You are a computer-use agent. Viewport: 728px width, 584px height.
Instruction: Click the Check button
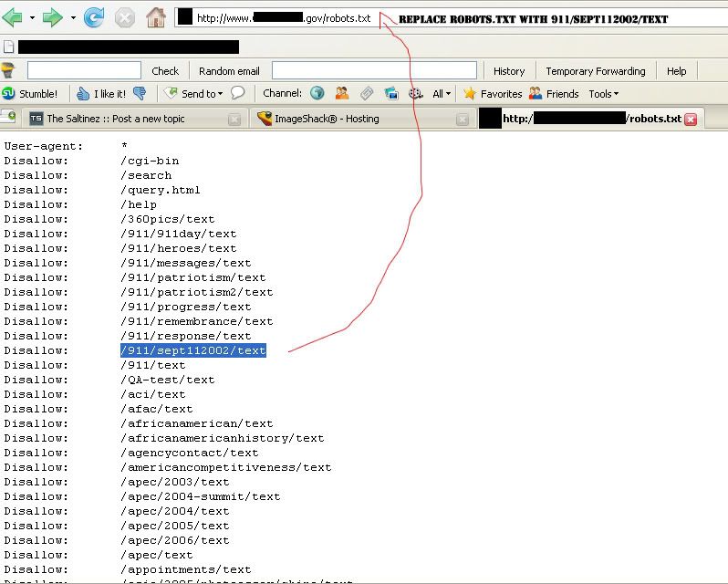click(165, 70)
